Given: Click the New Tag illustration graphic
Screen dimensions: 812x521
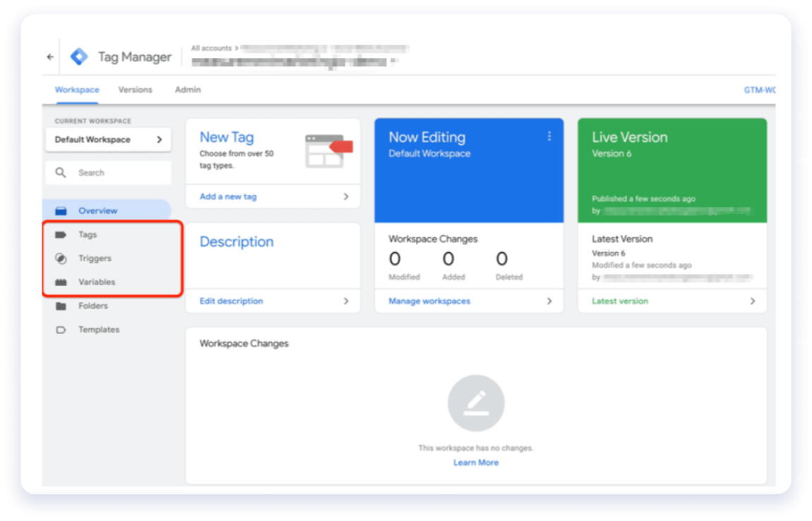Looking at the screenshot, I should pyautogui.click(x=328, y=150).
